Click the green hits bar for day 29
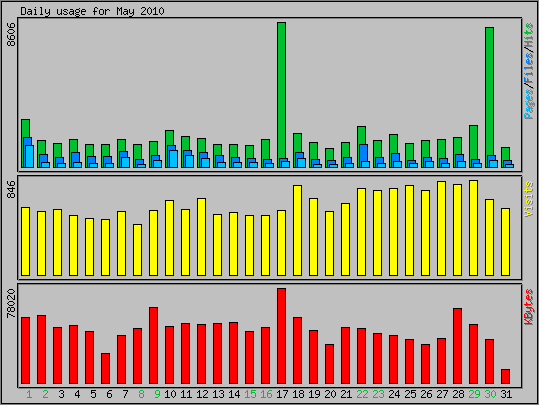 tap(474, 142)
